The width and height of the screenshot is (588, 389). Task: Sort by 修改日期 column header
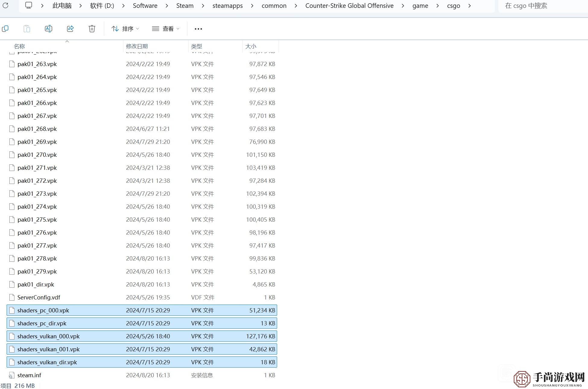tap(137, 46)
